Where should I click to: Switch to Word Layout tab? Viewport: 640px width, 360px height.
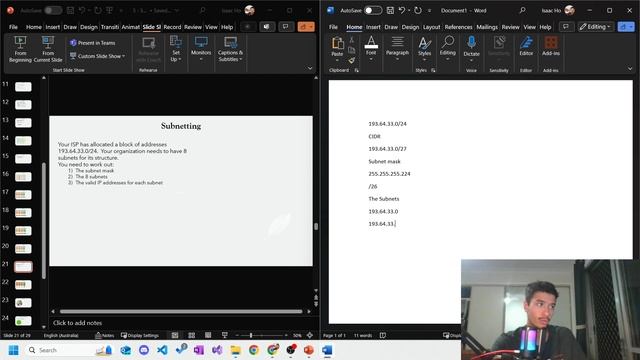point(431,27)
